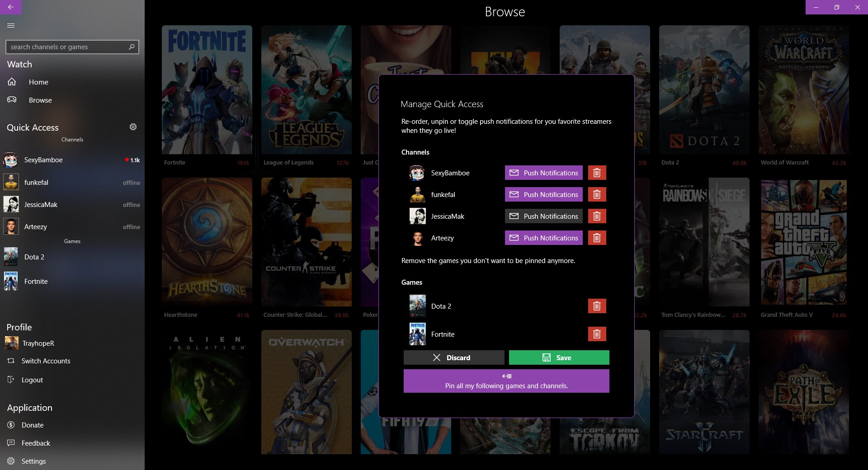
Task: Enable push notifications for JessicaMak
Action: [543, 216]
